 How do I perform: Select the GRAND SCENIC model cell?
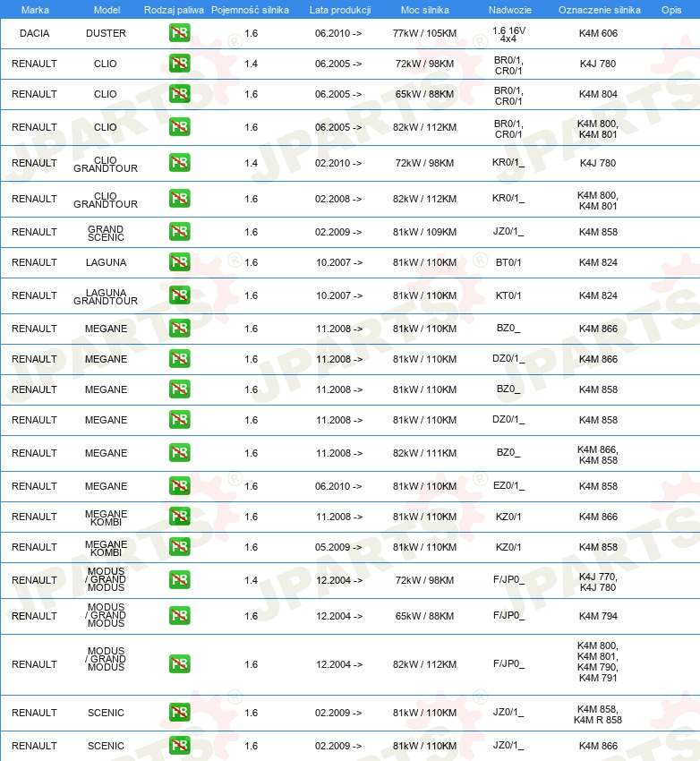106,233
